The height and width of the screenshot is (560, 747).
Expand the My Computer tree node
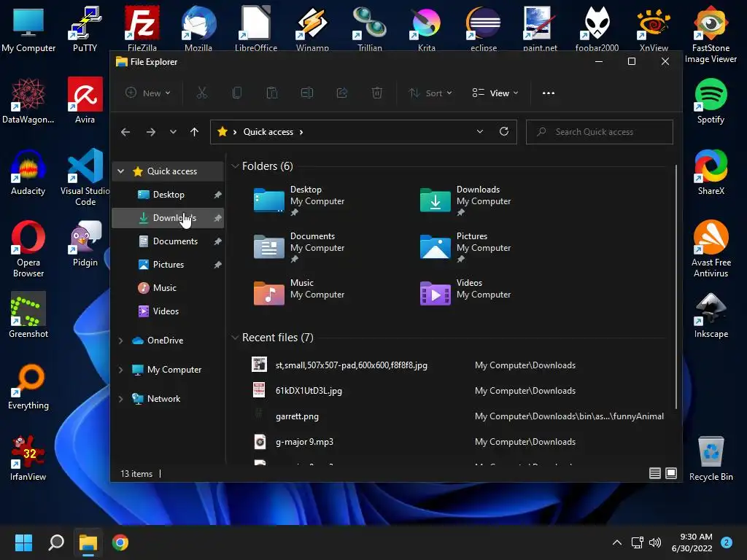(x=121, y=370)
